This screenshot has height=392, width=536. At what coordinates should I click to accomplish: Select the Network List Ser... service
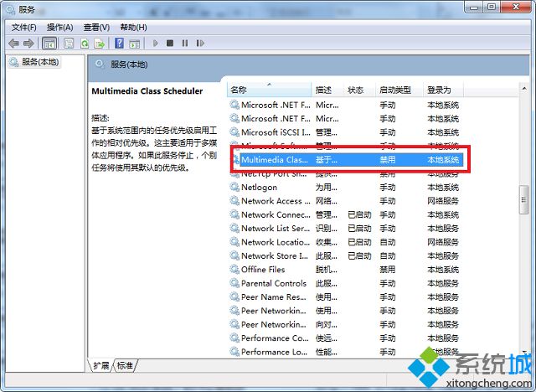276,229
